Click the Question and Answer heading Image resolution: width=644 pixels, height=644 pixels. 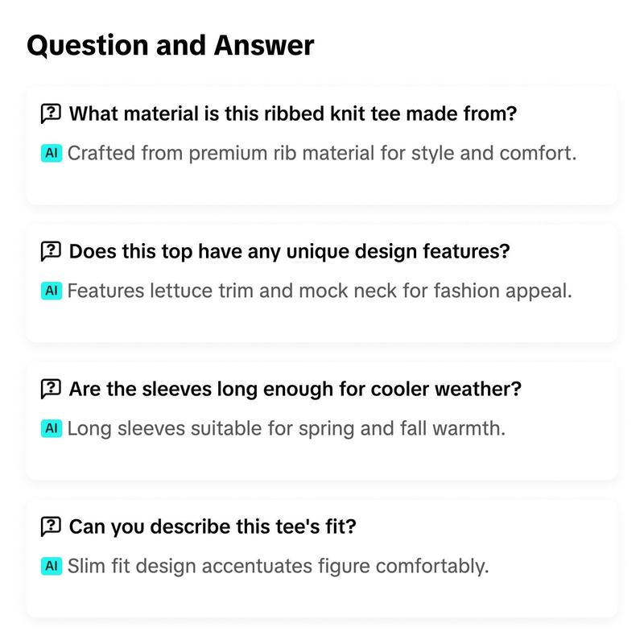[x=171, y=45]
